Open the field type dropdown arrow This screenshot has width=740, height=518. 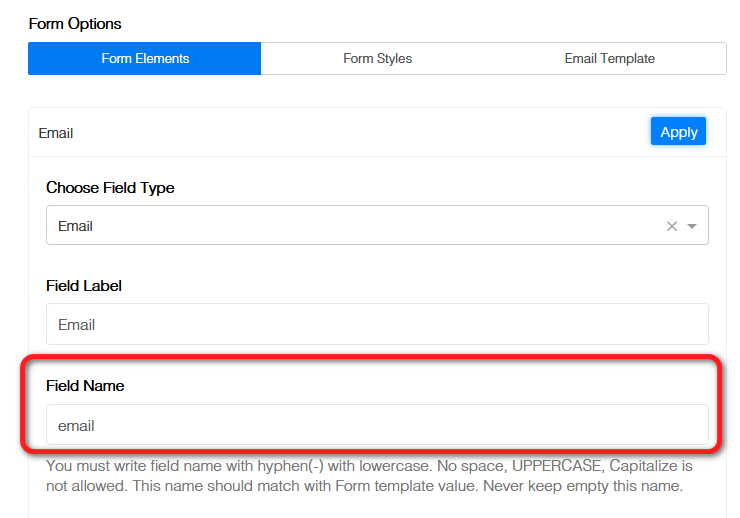(x=692, y=226)
